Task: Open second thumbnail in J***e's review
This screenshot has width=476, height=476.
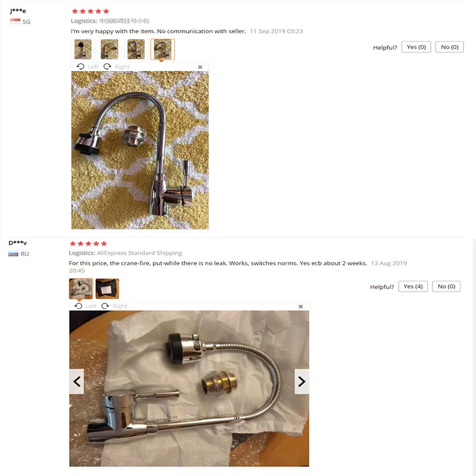Action: click(109, 49)
